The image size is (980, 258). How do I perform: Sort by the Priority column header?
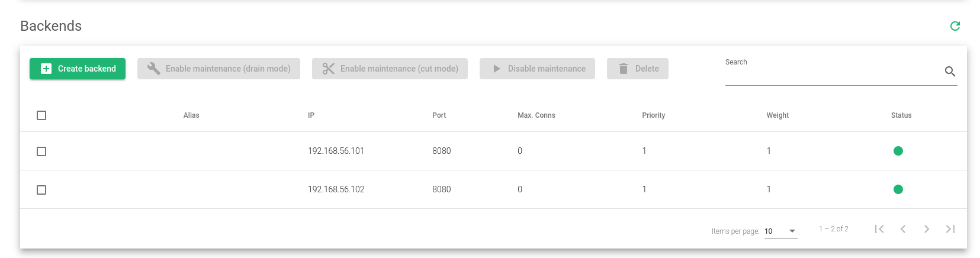(654, 115)
